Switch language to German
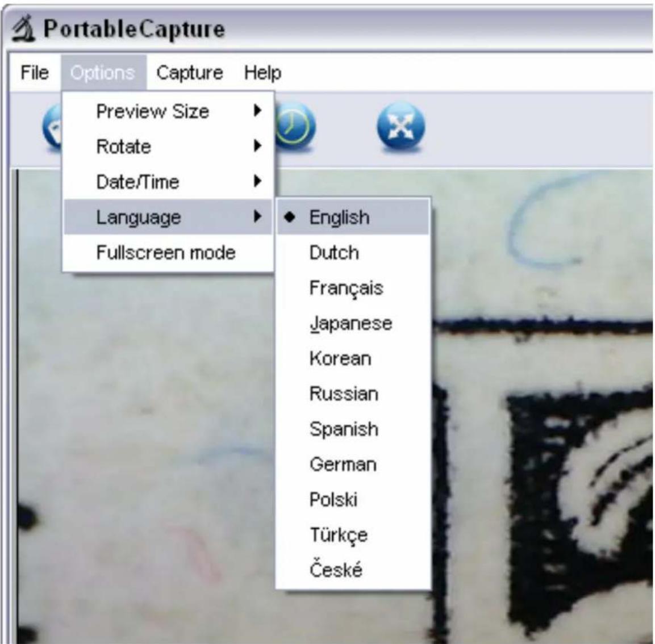655x644 pixels. click(x=353, y=464)
